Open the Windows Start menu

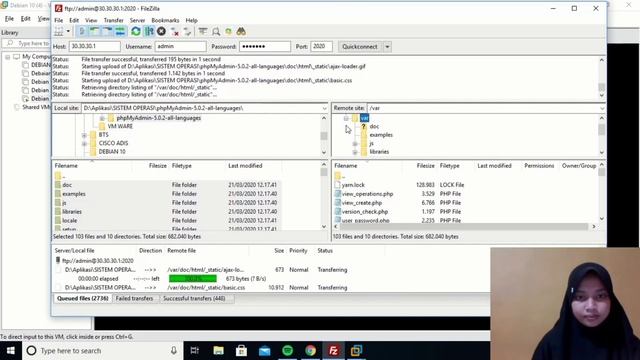(11, 351)
